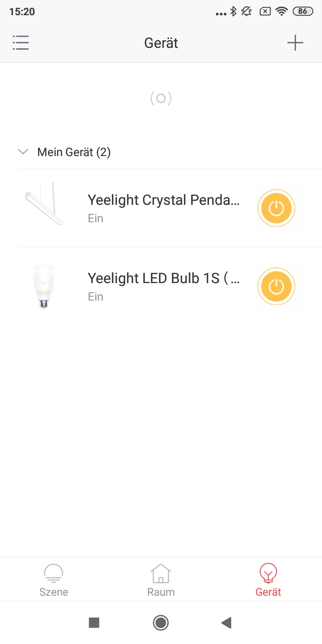Tap the battery level indicator
This screenshot has height=644, width=322.
[x=303, y=12]
